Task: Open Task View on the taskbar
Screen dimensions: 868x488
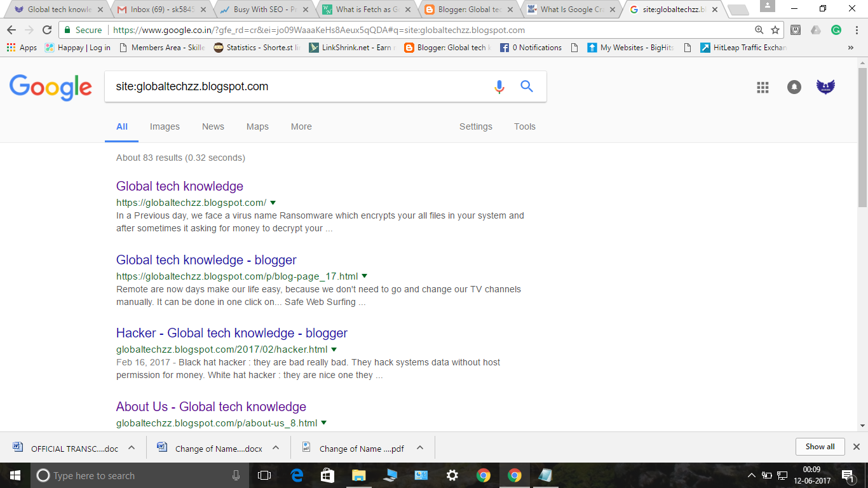Action: (x=264, y=475)
